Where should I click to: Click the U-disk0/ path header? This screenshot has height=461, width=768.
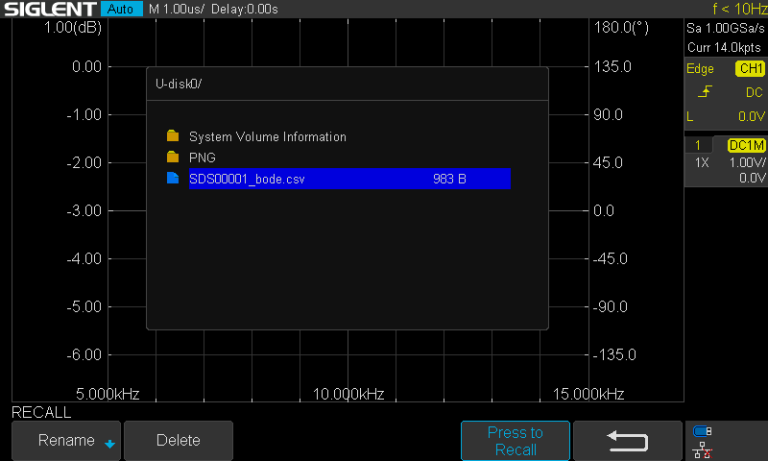(x=178, y=83)
